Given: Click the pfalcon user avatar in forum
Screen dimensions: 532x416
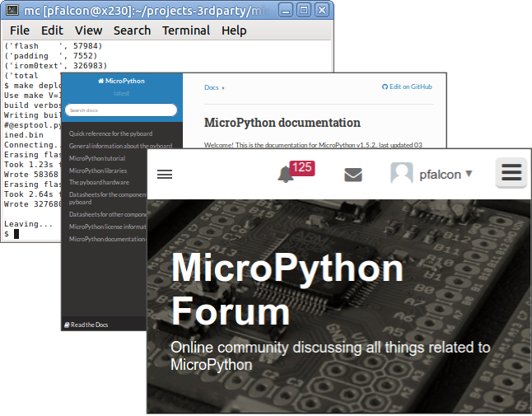Looking at the screenshot, I should coord(402,173).
